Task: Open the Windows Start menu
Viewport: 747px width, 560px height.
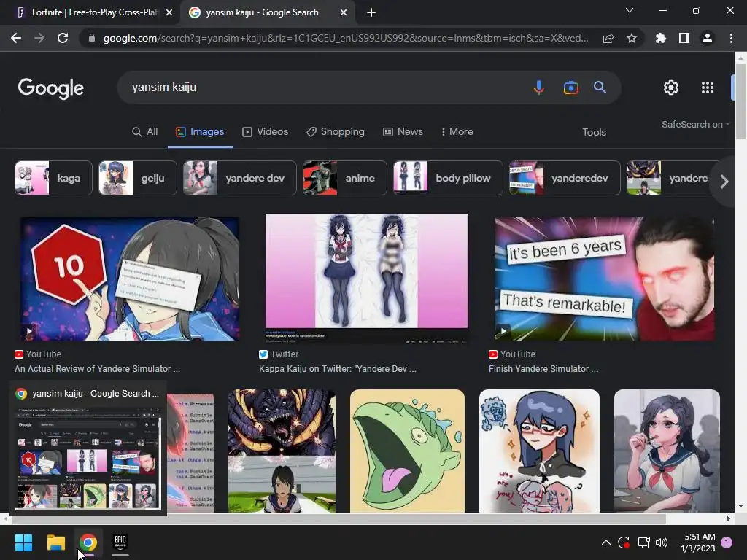Action: (23, 542)
